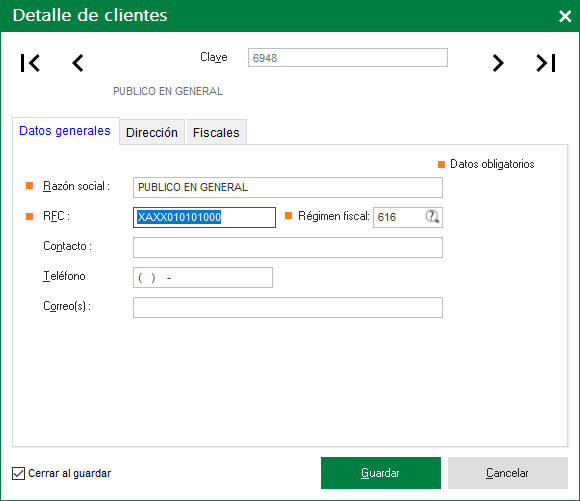Click the Régimen fiscal code field

[399, 217]
